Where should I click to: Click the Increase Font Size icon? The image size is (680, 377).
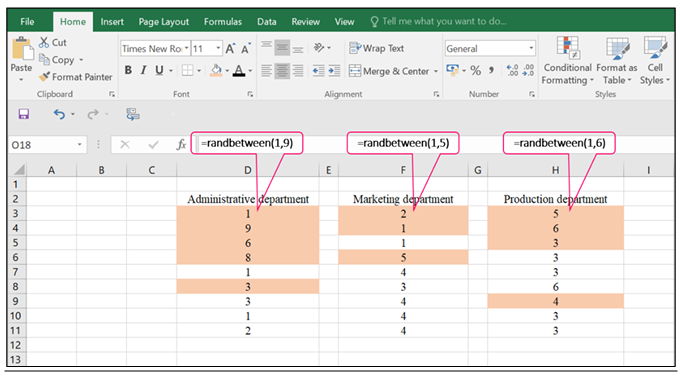pyautogui.click(x=230, y=48)
